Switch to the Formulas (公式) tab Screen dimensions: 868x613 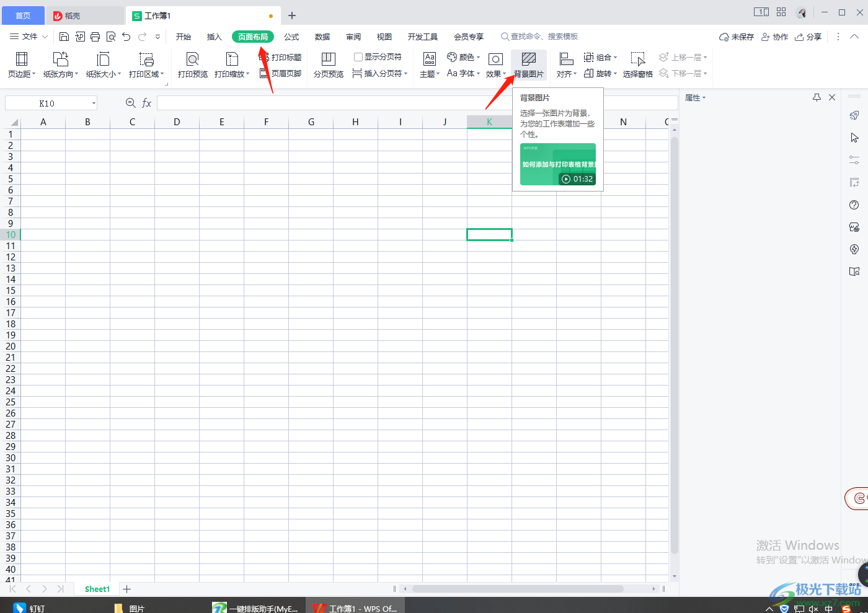(291, 37)
